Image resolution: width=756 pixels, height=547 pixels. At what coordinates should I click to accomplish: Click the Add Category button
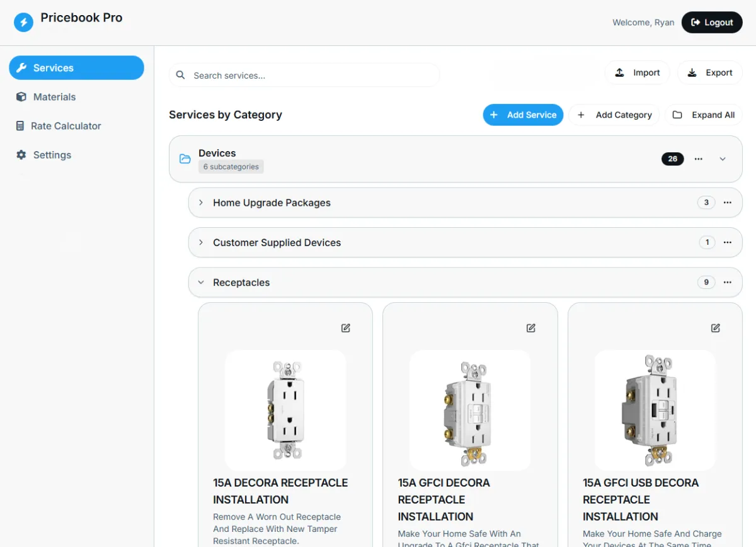point(614,115)
